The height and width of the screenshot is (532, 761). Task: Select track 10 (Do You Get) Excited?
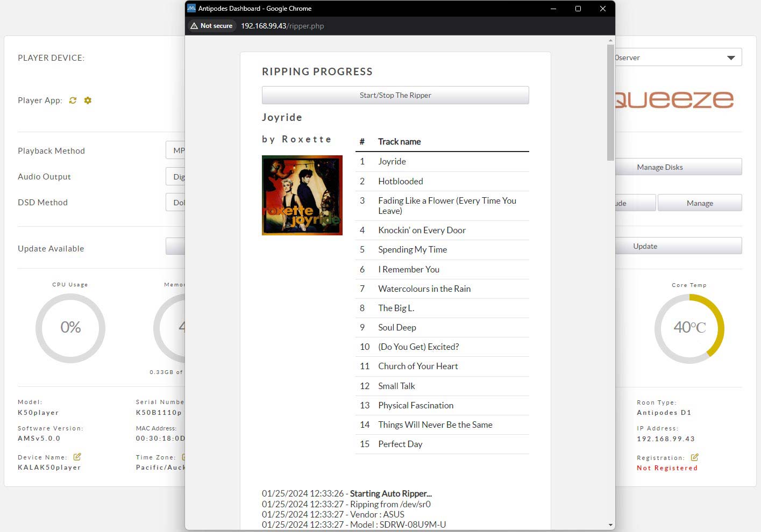pos(442,347)
